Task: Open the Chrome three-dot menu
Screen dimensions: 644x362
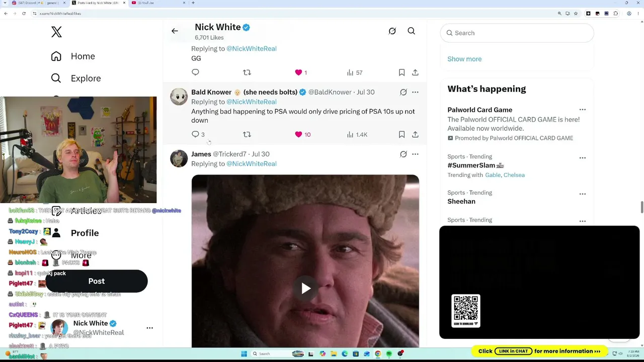Action: (638, 14)
